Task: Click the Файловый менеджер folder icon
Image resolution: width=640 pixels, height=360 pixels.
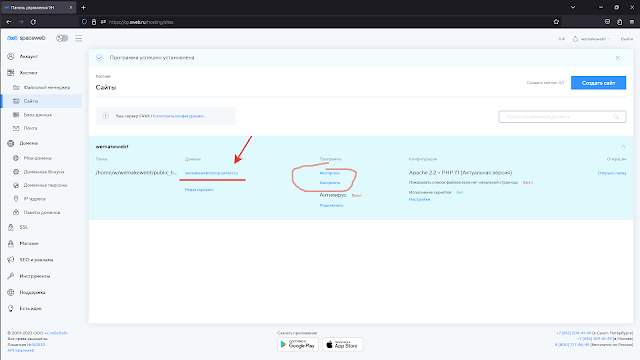Action: 16,87
